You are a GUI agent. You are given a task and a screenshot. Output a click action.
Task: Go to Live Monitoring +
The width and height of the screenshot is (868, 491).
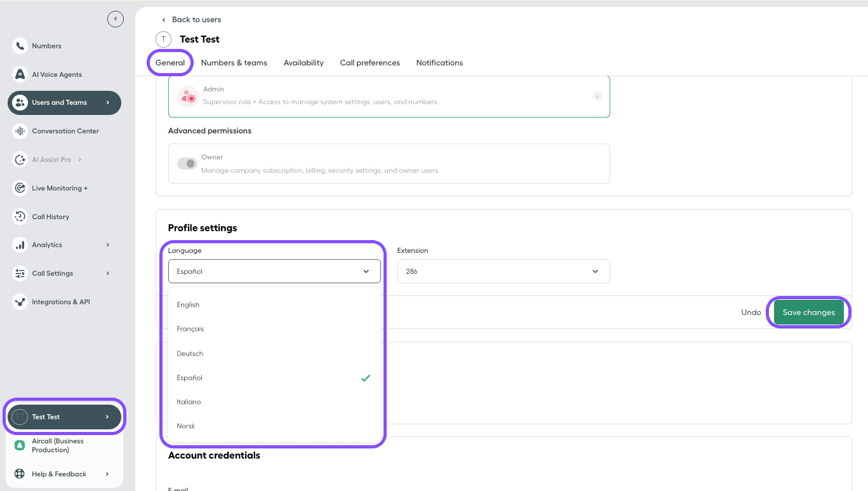(x=60, y=187)
